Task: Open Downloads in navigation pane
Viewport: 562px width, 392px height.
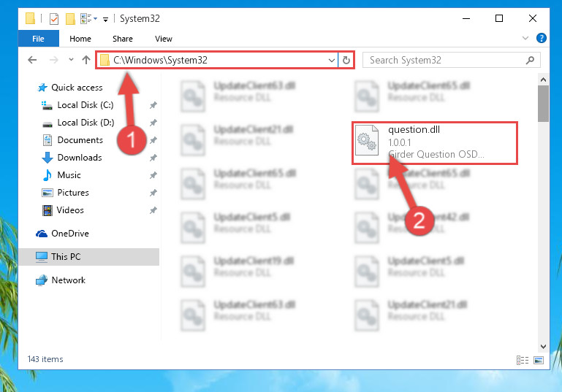Action: (x=80, y=158)
